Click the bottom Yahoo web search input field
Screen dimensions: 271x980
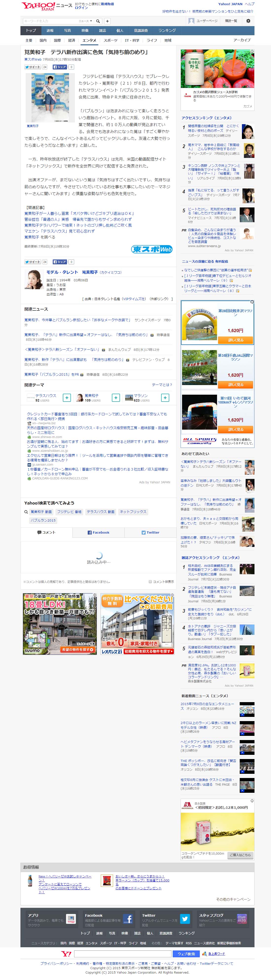122,954
